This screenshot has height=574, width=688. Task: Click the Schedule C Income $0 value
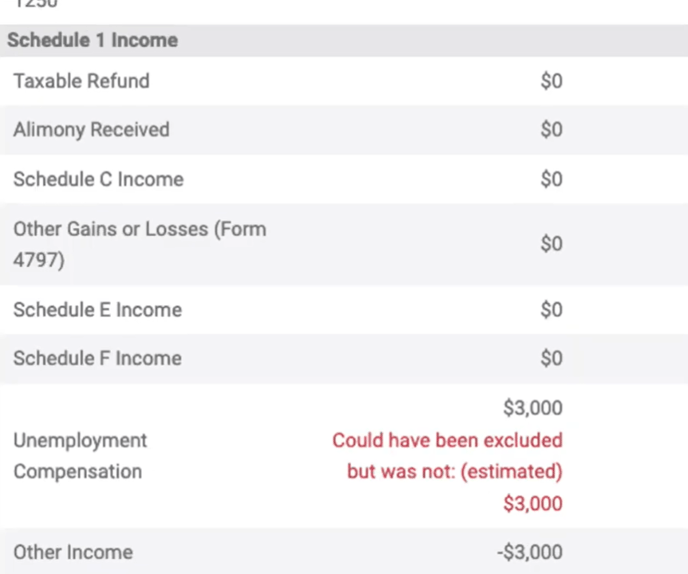click(x=552, y=179)
